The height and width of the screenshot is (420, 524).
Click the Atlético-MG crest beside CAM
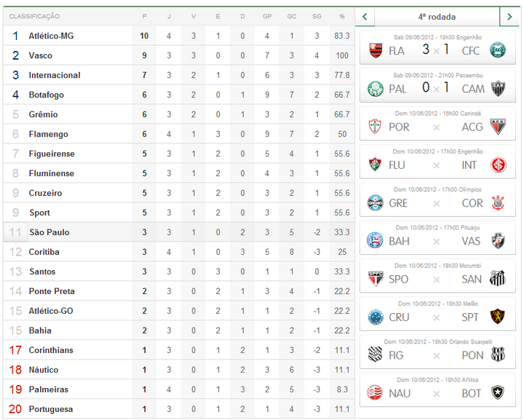point(498,88)
